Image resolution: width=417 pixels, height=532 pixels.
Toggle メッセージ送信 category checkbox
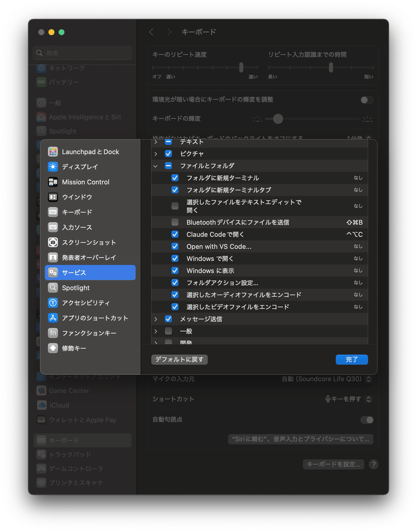[x=169, y=319]
